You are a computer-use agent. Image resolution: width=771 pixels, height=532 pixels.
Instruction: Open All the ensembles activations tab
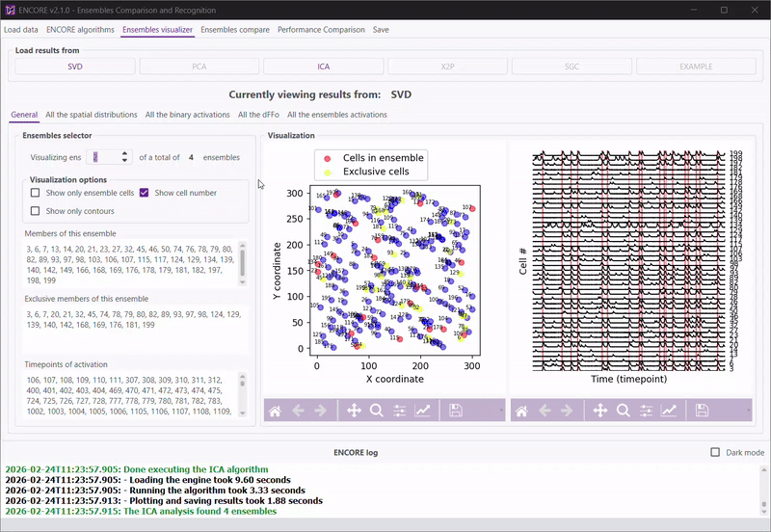(336, 115)
